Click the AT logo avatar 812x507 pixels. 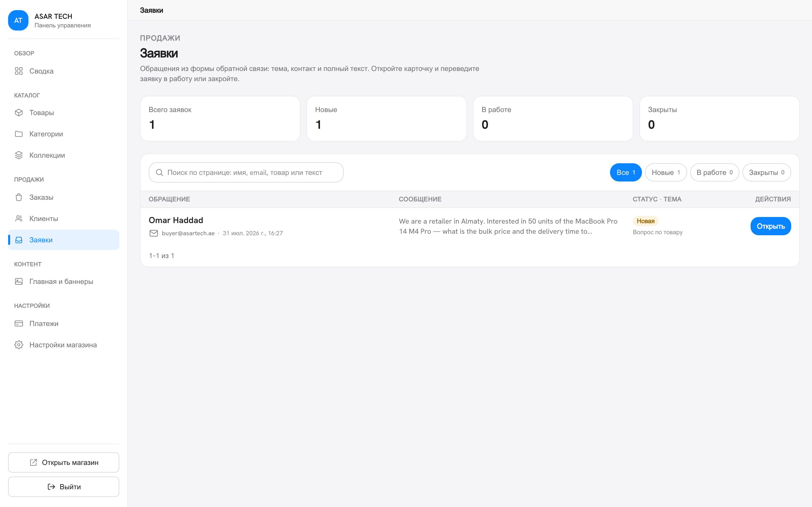pos(18,21)
